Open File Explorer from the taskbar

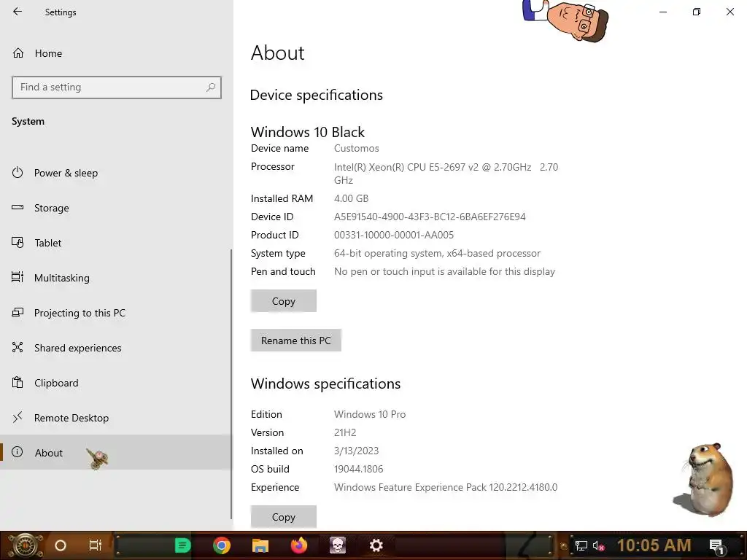coord(260,545)
